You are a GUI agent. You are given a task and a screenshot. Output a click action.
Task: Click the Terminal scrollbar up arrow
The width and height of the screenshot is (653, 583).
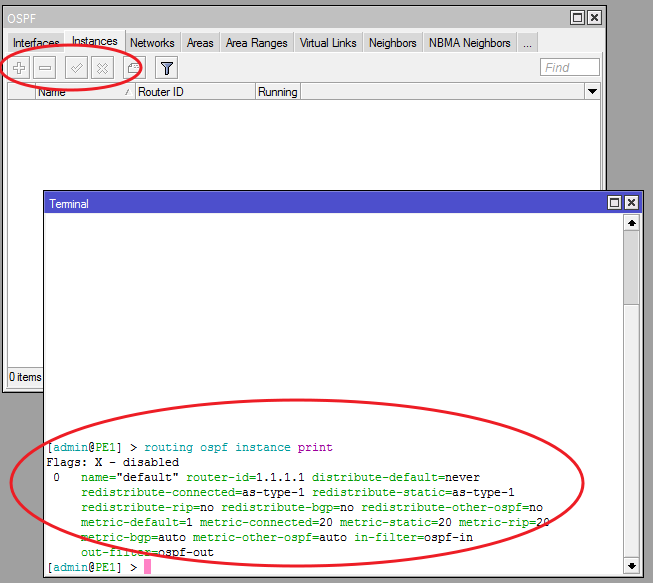[x=632, y=223]
